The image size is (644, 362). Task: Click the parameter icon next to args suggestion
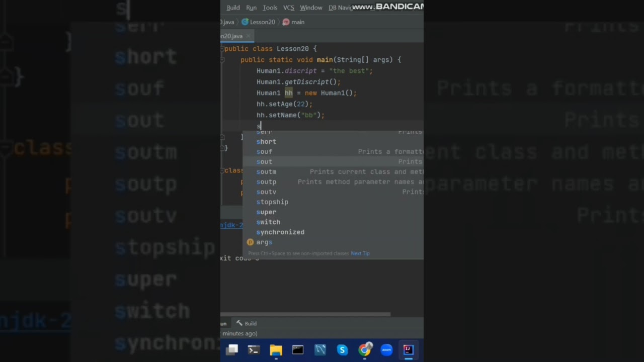[x=250, y=242]
